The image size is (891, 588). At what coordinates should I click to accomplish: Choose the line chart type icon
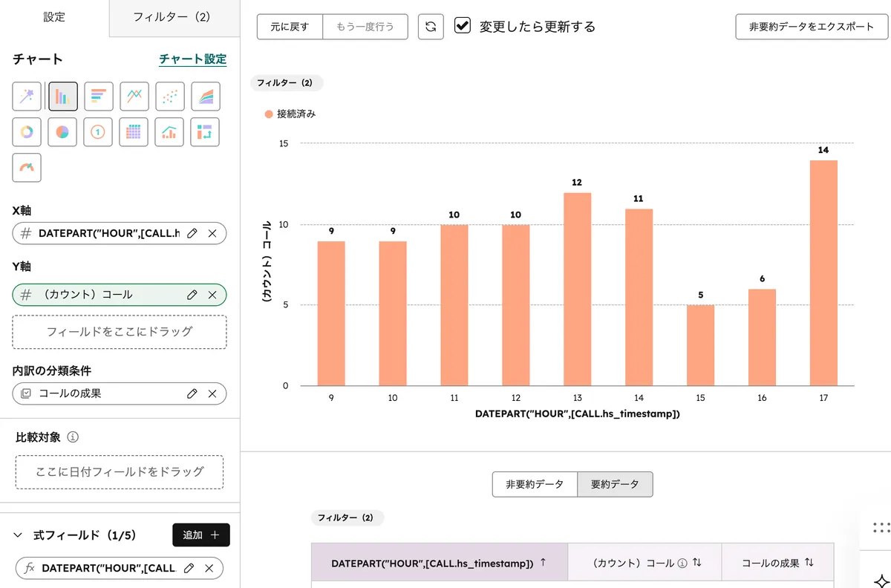[x=134, y=97]
